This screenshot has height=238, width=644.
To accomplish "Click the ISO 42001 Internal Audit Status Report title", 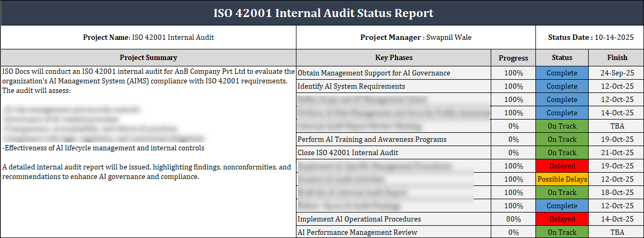I will (x=323, y=13).
